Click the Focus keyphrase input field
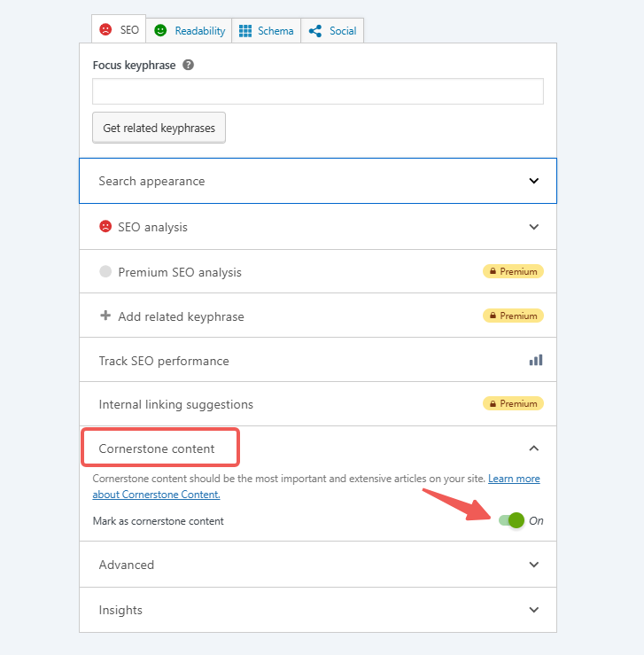The width and height of the screenshot is (644, 655). tap(317, 91)
